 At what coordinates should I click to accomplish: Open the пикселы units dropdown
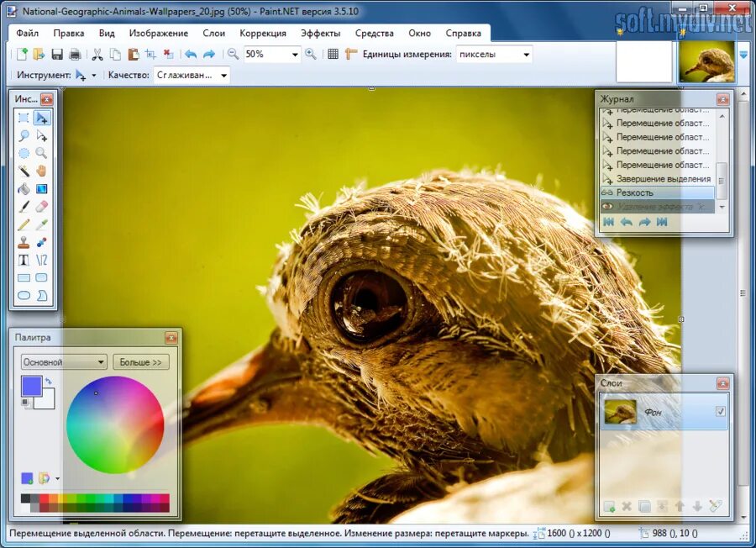526,55
